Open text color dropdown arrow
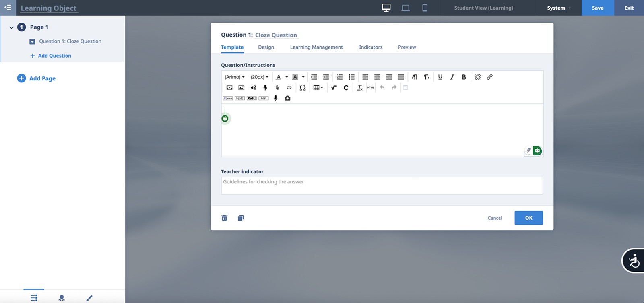This screenshot has height=303, width=644. coord(287,77)
